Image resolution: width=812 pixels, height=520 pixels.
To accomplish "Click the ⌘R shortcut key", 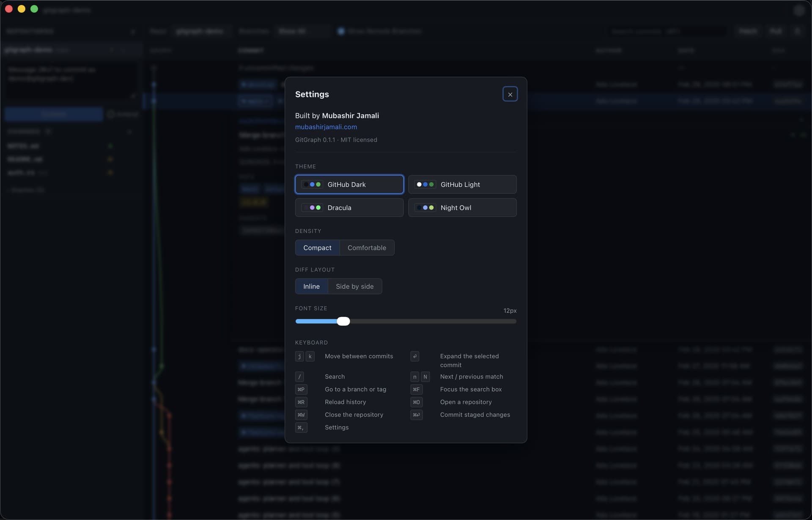I will (301, 402).
